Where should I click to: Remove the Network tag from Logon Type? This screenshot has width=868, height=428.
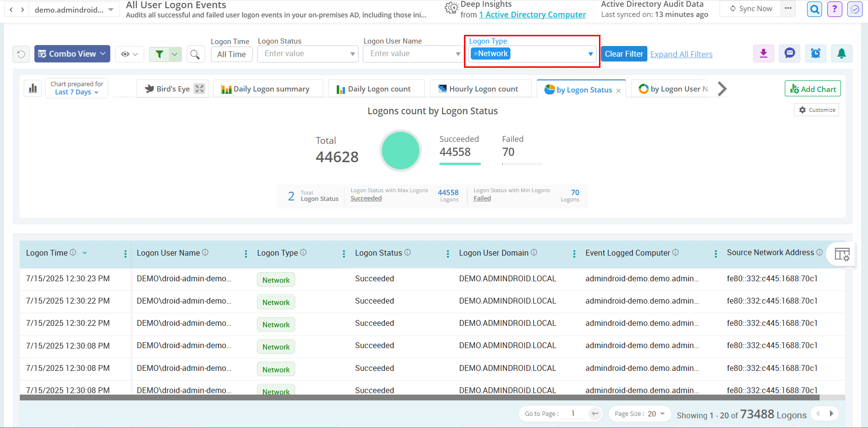coord(476,54)
